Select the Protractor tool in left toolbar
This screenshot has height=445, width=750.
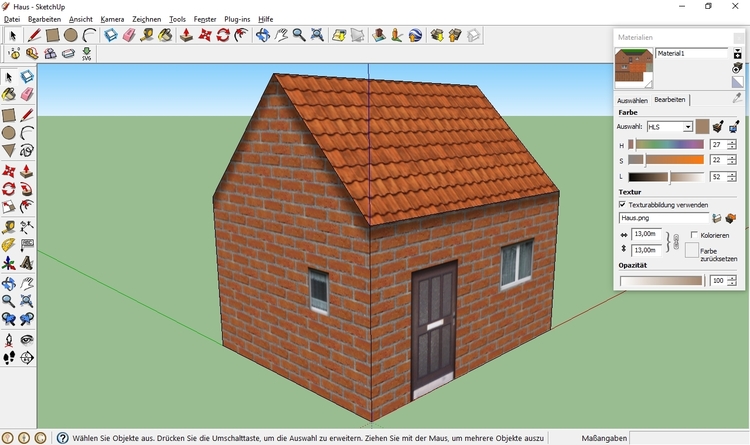tap(9, 245)
